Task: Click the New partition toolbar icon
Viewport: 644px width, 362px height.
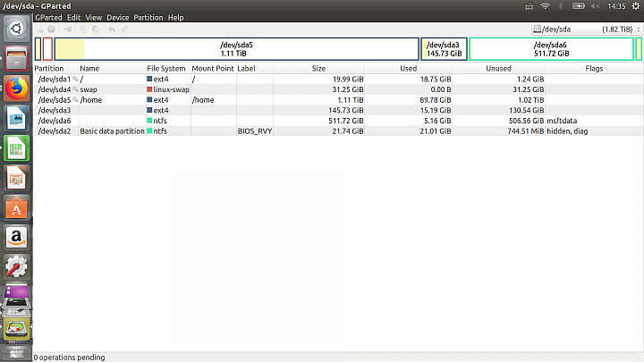Action: pos(40,29)
